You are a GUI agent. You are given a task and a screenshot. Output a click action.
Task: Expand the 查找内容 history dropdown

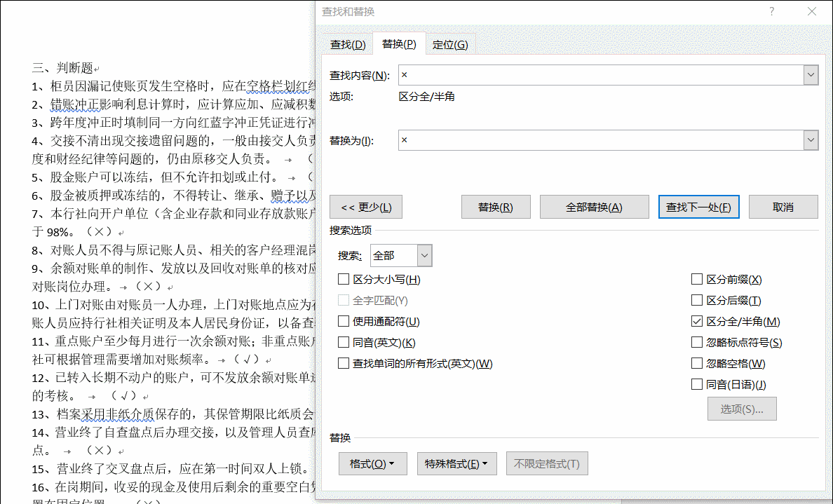tap(811, 75)
